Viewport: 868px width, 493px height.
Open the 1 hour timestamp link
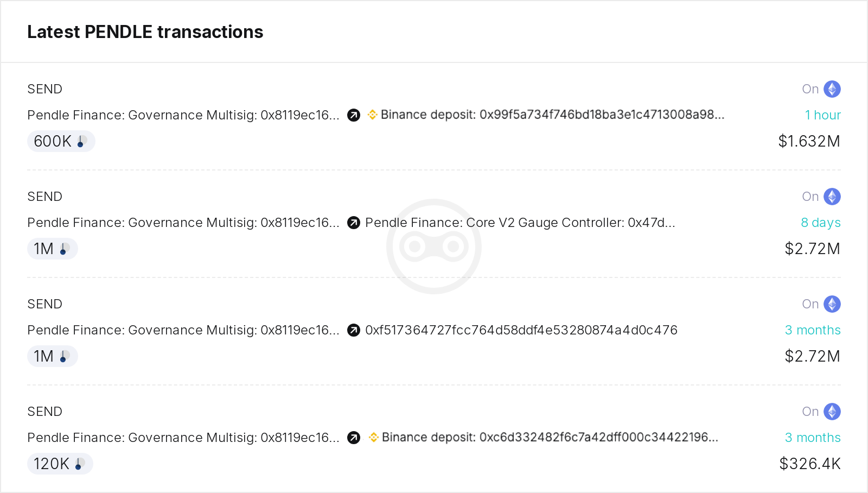point(822,115)
